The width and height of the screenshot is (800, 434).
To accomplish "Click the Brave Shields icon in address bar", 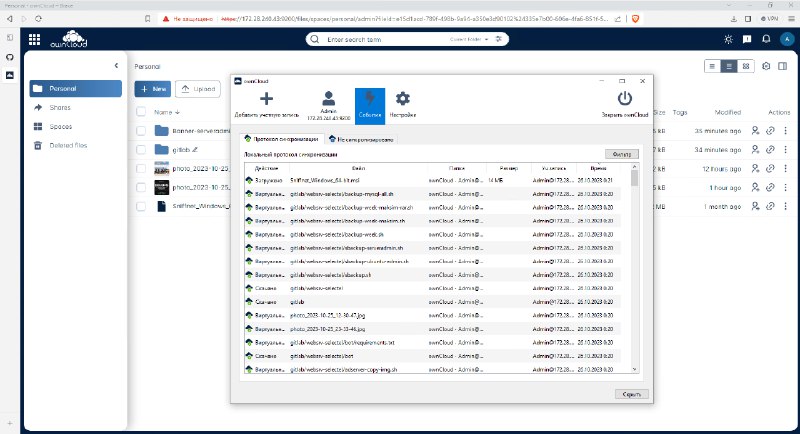I will pos(635,19).
